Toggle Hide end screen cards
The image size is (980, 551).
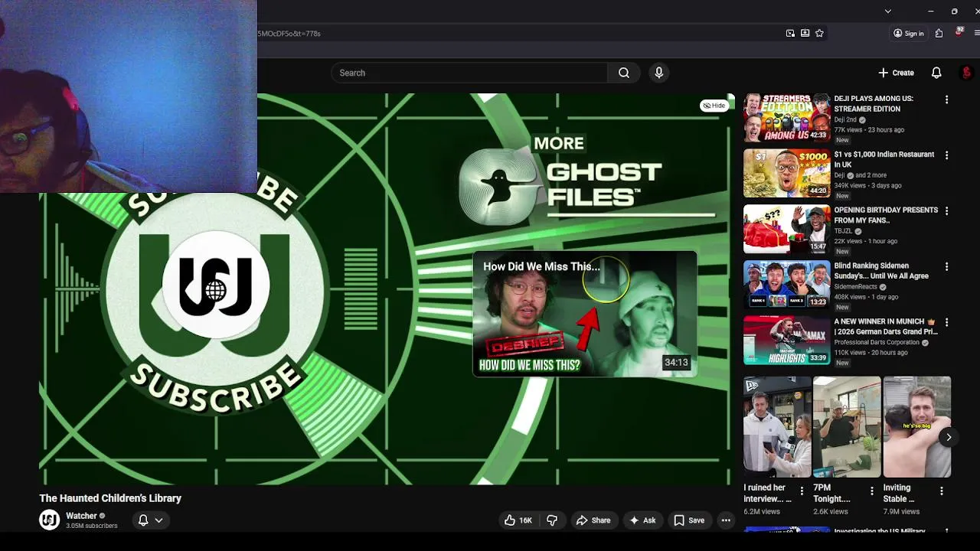[714, 106]
